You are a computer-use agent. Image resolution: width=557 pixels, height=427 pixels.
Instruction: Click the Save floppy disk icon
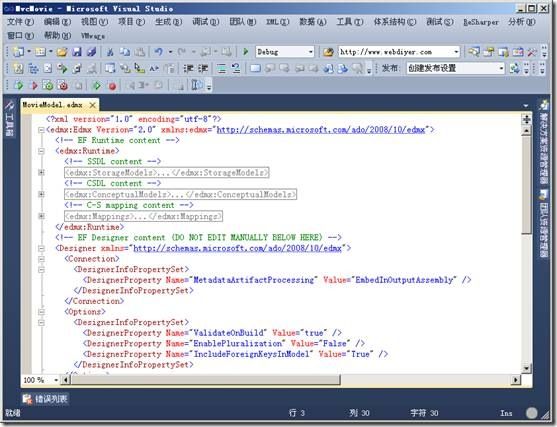click(x=77, y=52)
